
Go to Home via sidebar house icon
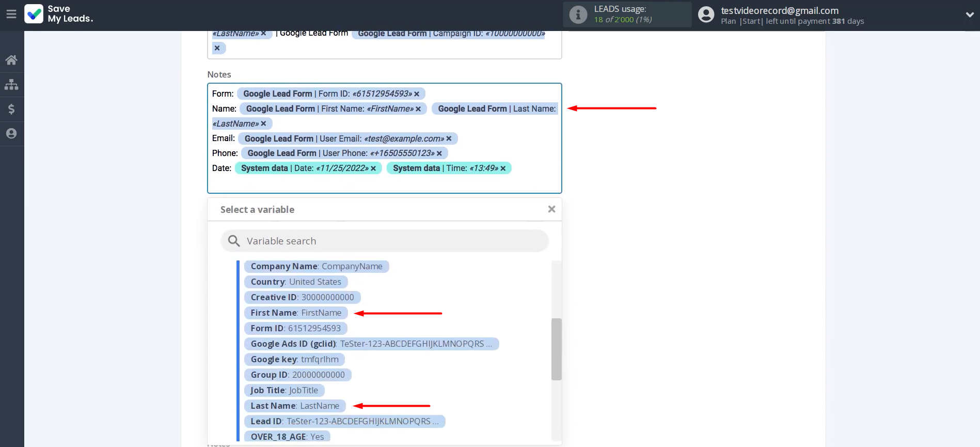pyautogui.click(x=11, y=60)
